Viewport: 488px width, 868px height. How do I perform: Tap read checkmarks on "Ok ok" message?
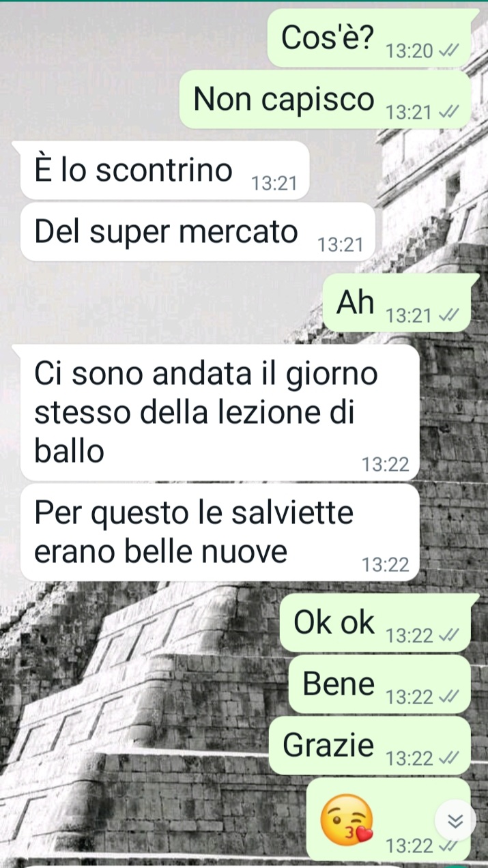click(x=448, y=636)
